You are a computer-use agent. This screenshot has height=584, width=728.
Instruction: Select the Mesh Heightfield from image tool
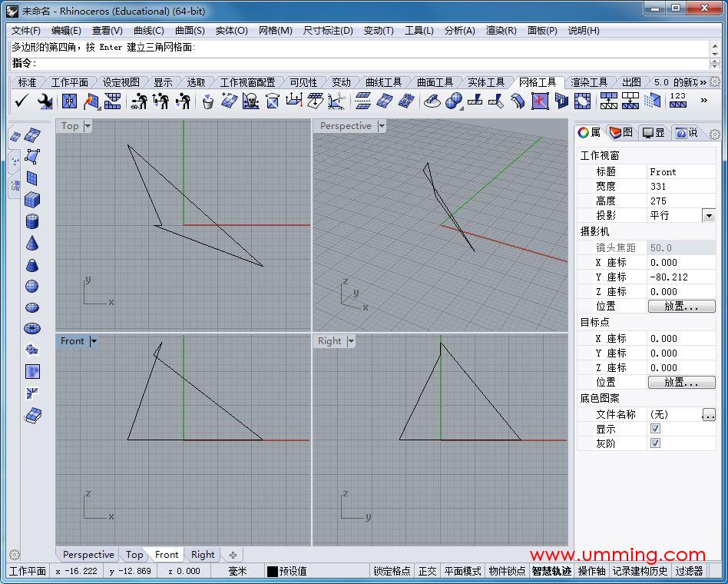point(32,371)
